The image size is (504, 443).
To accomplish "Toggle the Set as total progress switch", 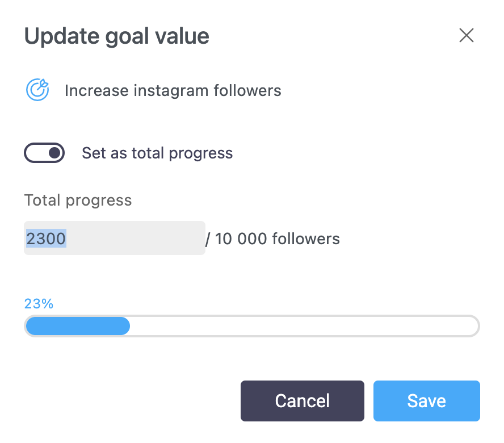I will (44, 153).
